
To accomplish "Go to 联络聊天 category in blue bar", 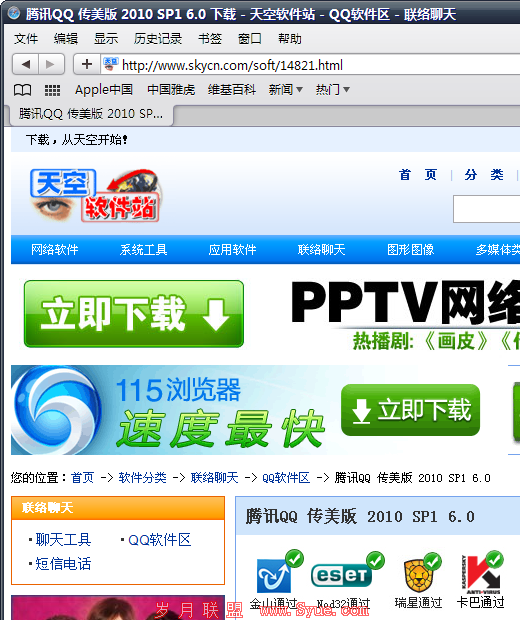I will [321, 250].
